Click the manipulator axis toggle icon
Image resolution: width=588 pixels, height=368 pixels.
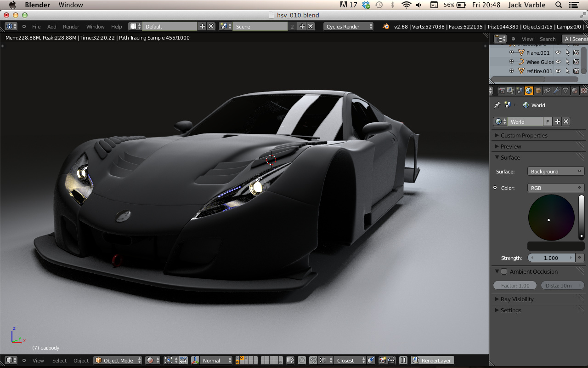click(x=194, y=361)
